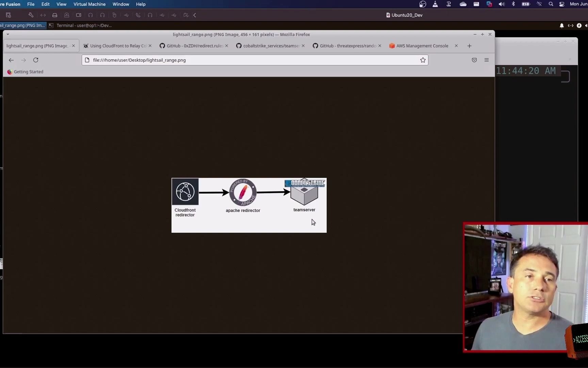Image resolution: width=588 pixels, height=368 pixels.
Task: Select the AWS Management Console tab
Action: (x=422, y=46)
